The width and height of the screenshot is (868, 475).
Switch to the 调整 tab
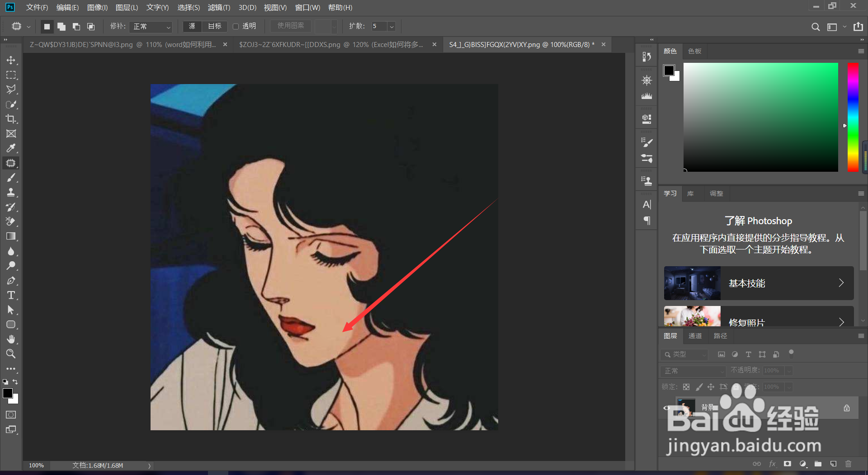(716, 193)
